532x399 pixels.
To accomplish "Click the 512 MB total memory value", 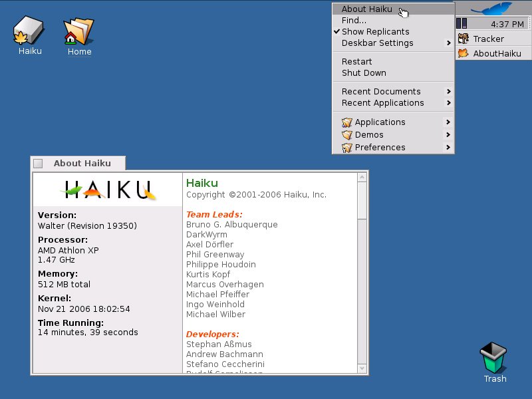I will point(64,285).
